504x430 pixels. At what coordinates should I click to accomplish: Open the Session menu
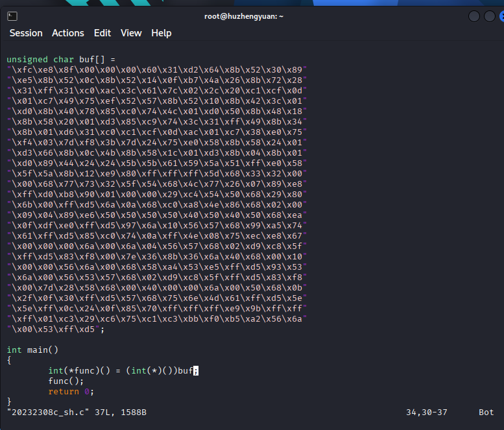click(26, 33)
